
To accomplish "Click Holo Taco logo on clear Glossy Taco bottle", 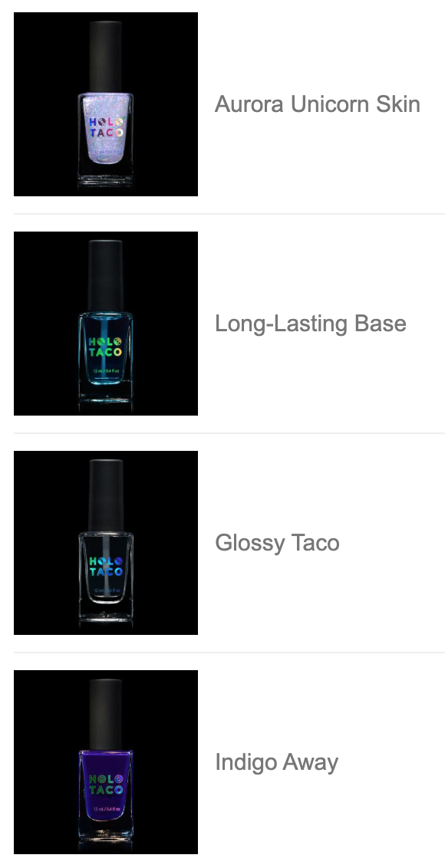I will click(x=106, y=566).
